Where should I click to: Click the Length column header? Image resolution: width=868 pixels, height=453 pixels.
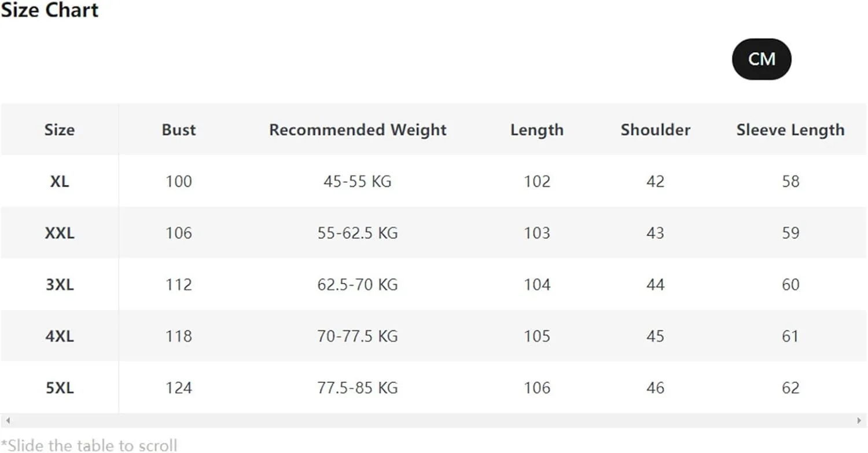point(536,130)
